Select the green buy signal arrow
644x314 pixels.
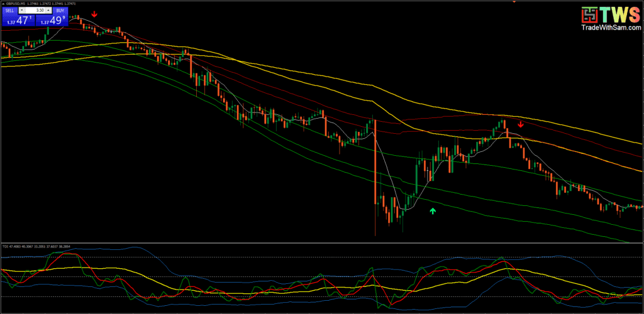(x=433, y=211)
